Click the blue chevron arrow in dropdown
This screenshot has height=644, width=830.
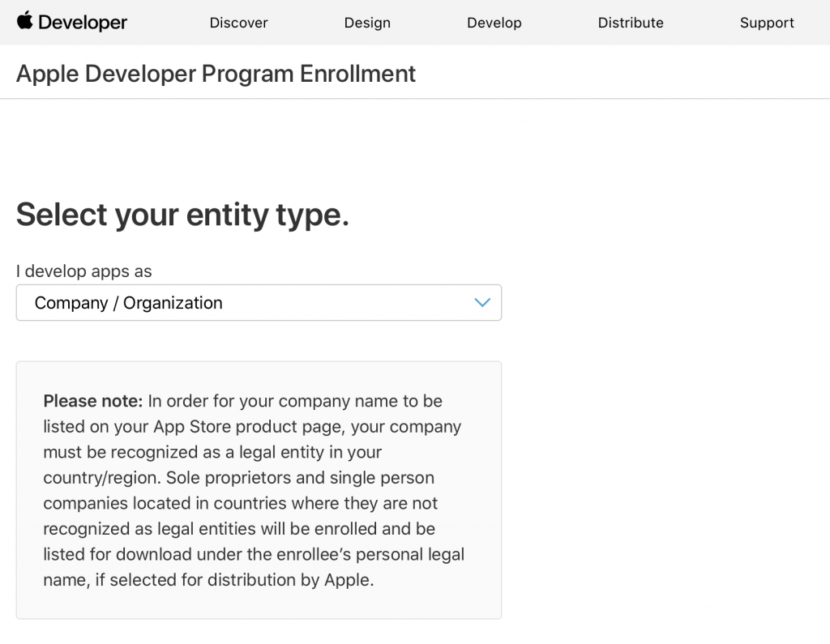click(482, 303)
